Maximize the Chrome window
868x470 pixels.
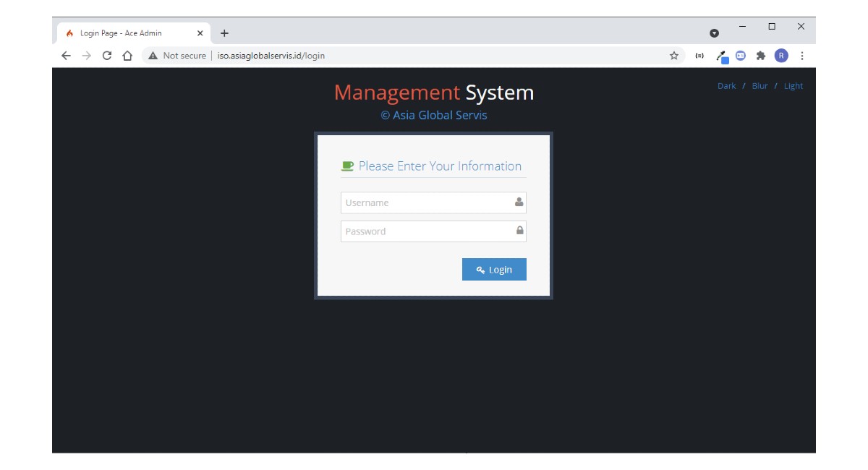(x=772, y=27)
